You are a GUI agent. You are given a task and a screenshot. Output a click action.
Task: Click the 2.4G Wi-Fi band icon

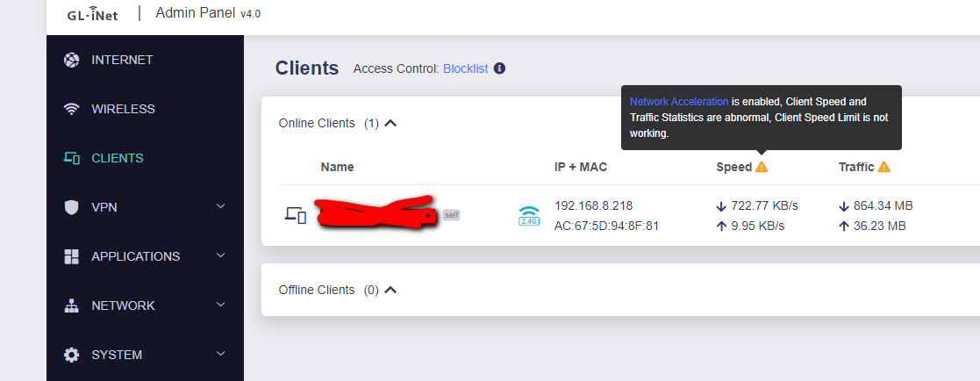(x=529, y=215)
